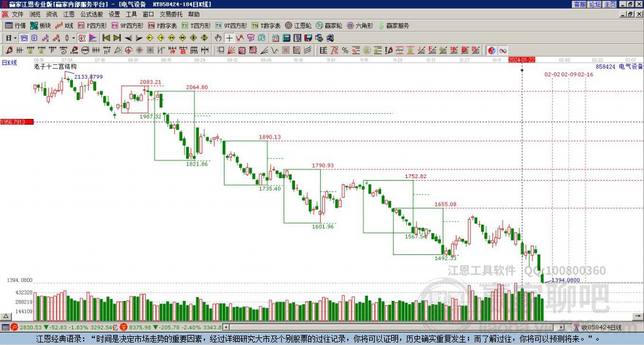Open the T四方形 tool
Image resolution: width=644 pixels, height=345 pixels.
[196, 25]
